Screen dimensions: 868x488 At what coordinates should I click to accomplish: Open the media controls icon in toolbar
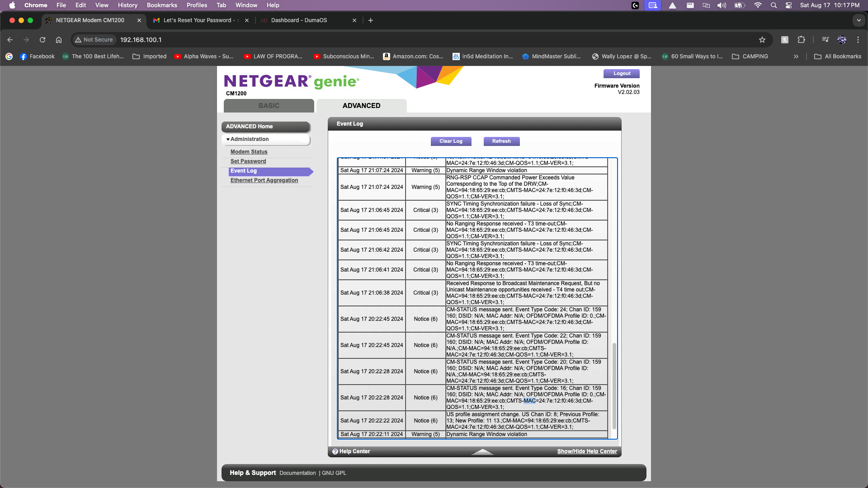point(825,40)
